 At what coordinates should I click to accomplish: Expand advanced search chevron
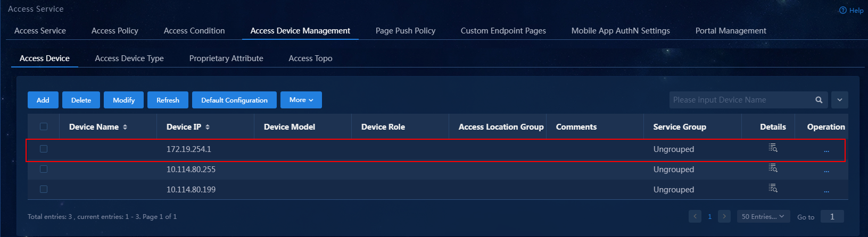click(x=839, y=100)
